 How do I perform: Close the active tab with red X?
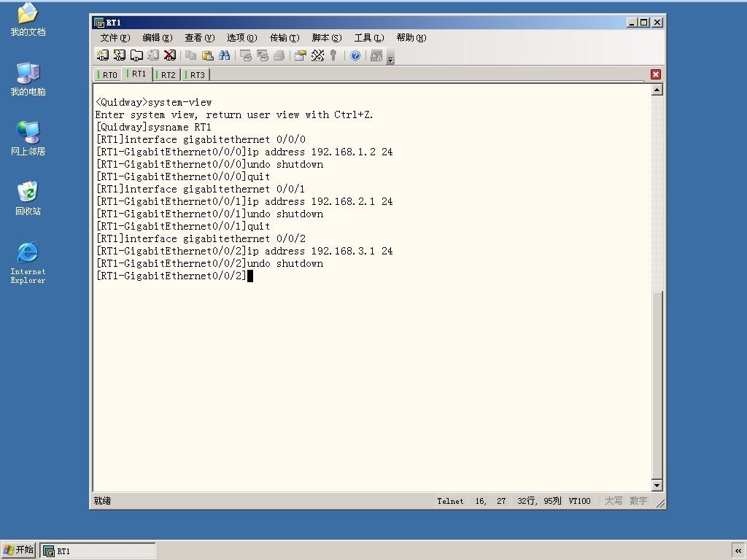(x=656, y=74)
